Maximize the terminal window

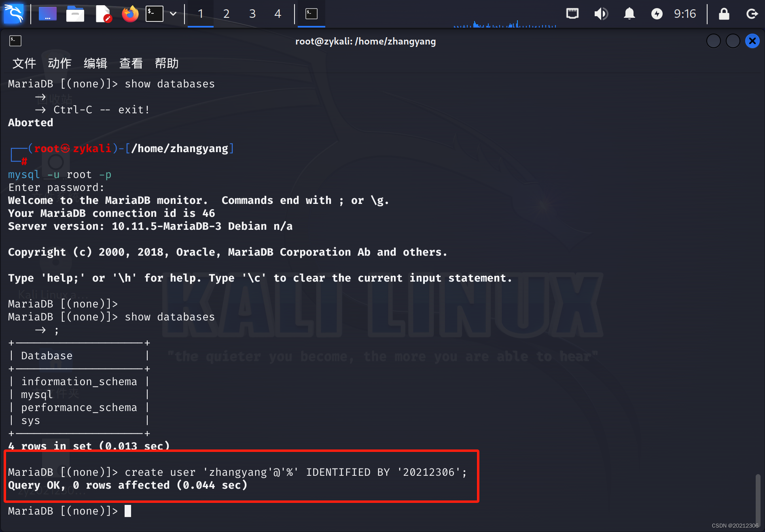[733, 41]
